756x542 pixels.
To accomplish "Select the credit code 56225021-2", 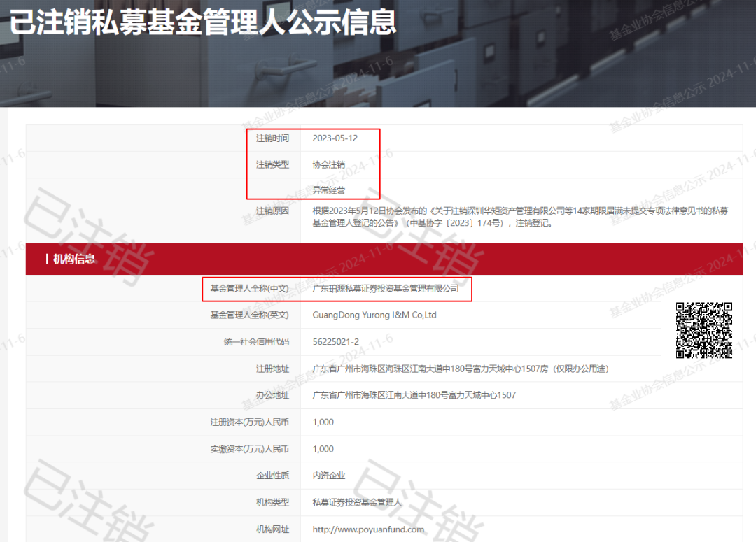I will 335,341.
